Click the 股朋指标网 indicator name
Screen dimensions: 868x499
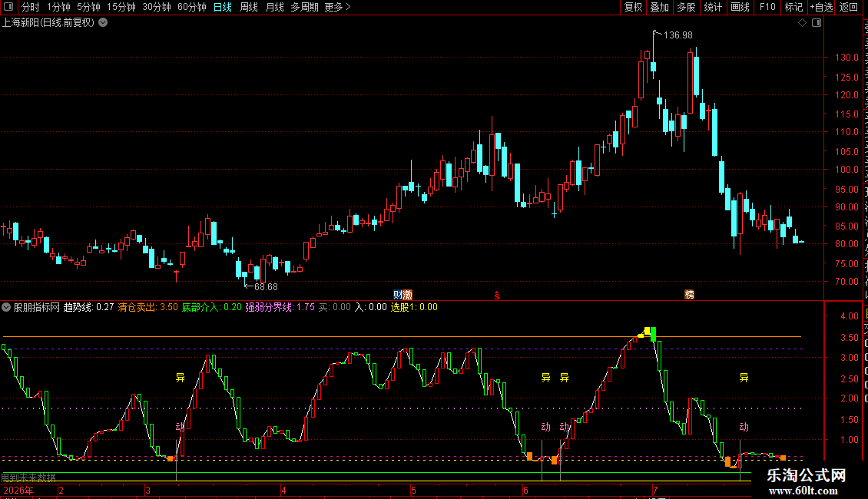click(37, 307)
